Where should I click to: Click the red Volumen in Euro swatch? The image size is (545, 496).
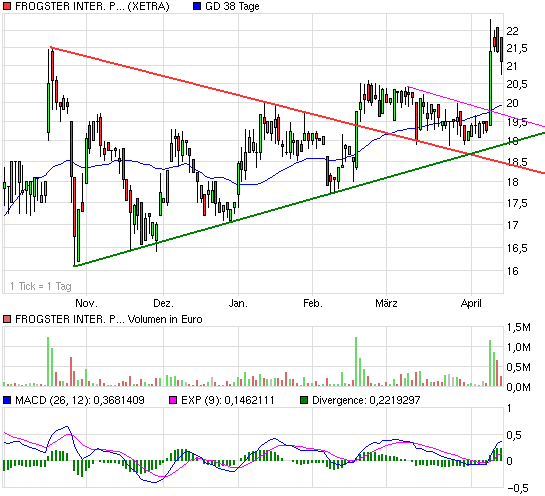click(x=7, y=319)
